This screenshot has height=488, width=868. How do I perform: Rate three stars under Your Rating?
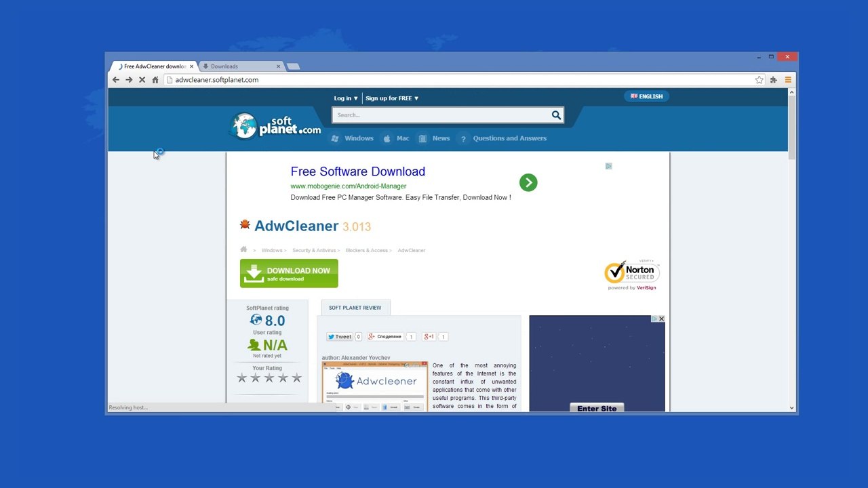(269, 378)
